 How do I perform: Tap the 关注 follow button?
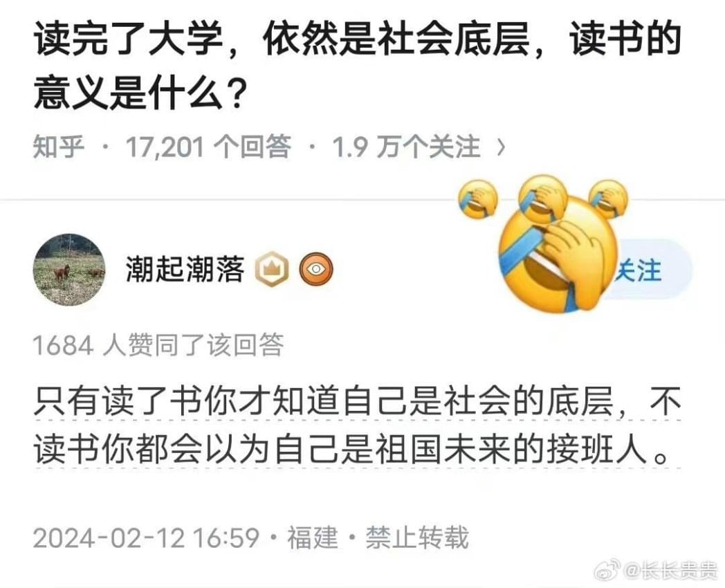(648, 270)
